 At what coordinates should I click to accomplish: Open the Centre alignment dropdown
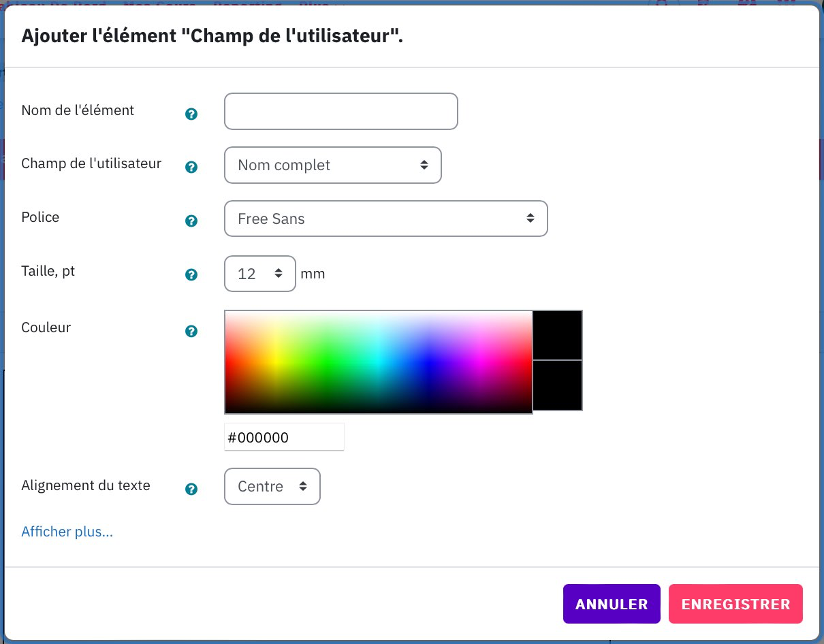pos(272,486)
